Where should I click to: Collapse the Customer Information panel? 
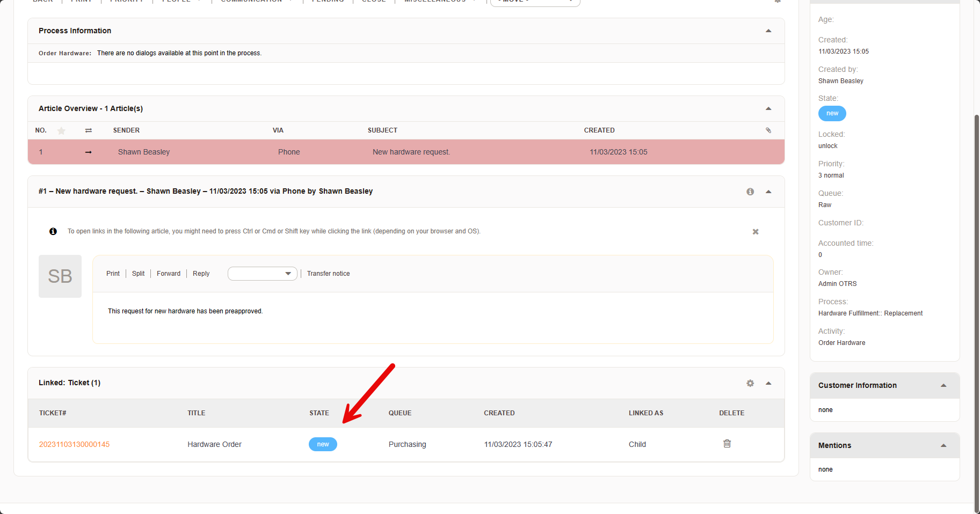[943, 386]
